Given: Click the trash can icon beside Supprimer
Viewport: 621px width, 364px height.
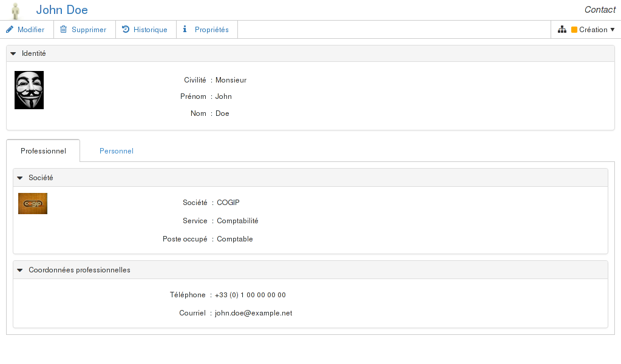Looking at the screenshot, I should click(x=63, y=29).
